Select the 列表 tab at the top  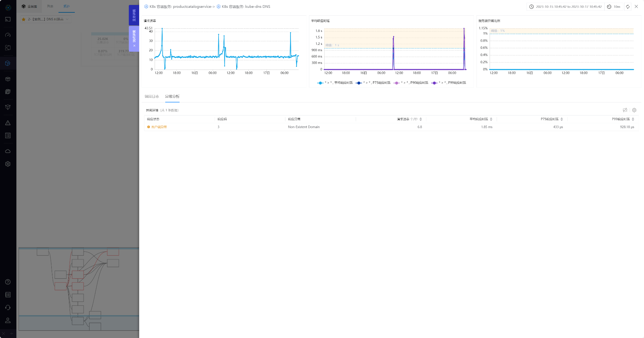click(50, 6)
